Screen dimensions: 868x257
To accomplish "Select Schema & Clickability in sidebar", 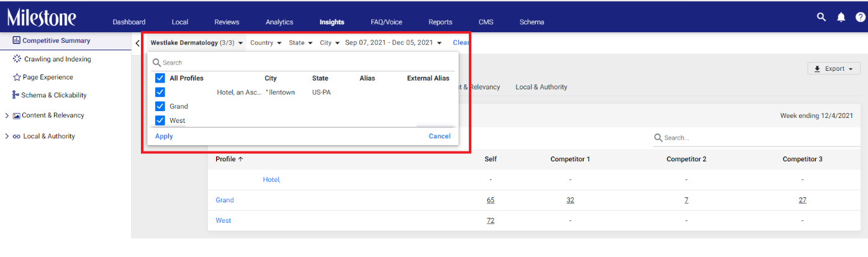I will click(x=54, y=95).
